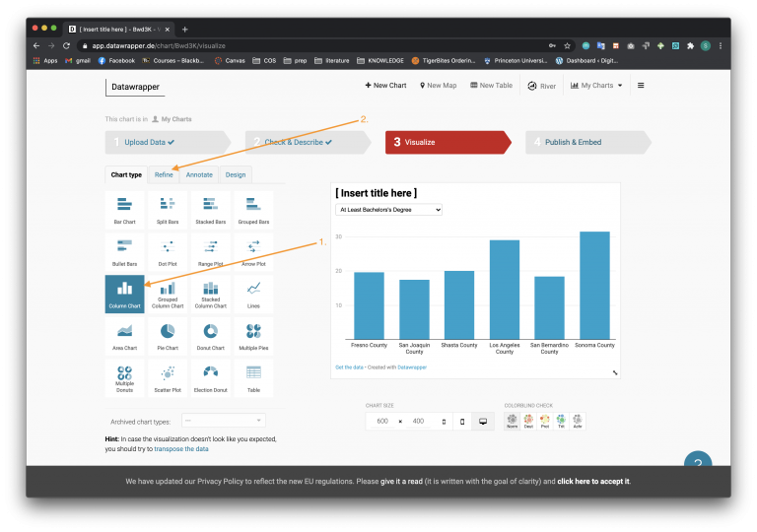Go to the Publish & Embed step
757x532 pixels.
[574, 142]
